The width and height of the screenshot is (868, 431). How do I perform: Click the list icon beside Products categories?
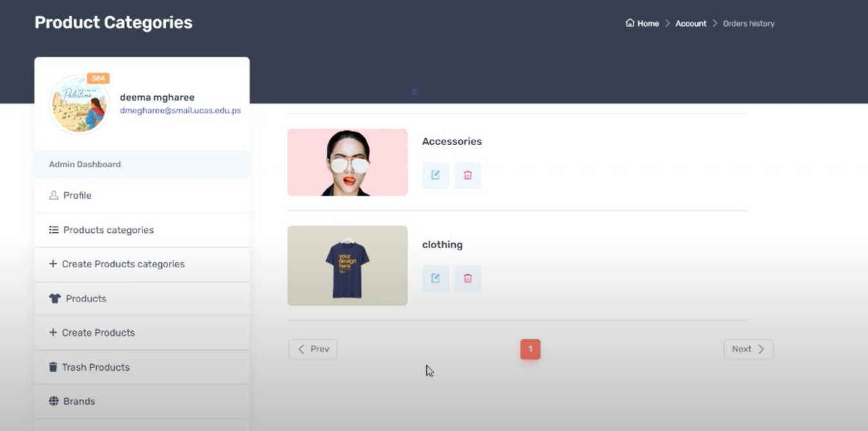click(x=54, y=230)
